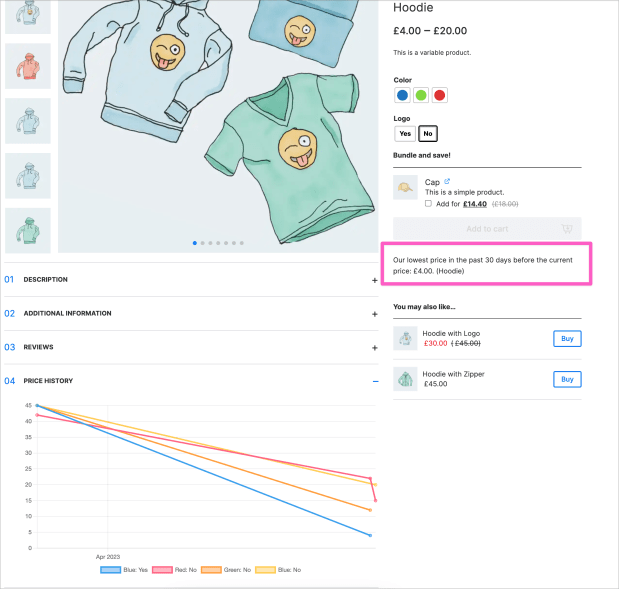Expand the Description section

click(374, 280)
